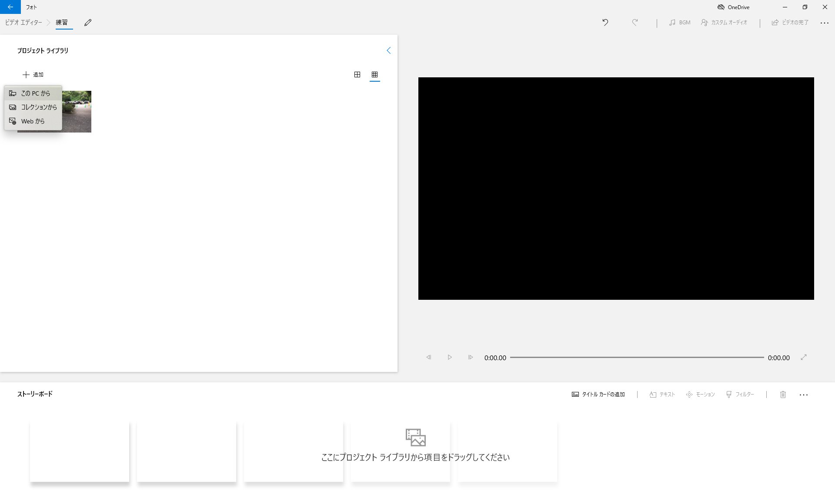835x504 pixels.
Task: Click the preview seek bar
Action: coord(637,358)
